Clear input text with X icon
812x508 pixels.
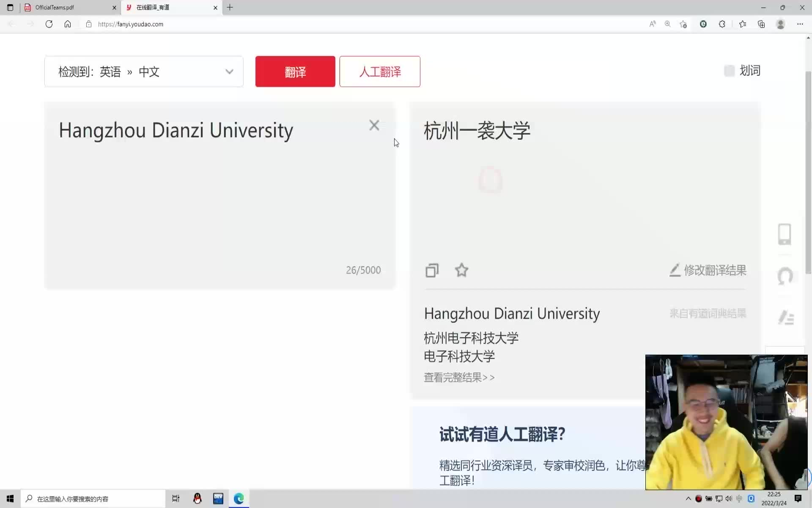[374, 125]
